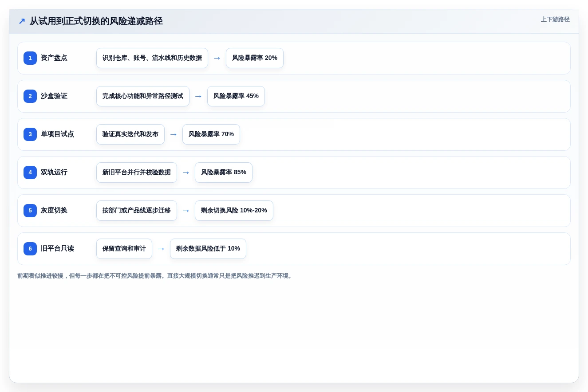Click step number badge 5
The image size is (588, 392).
point(30,211)
